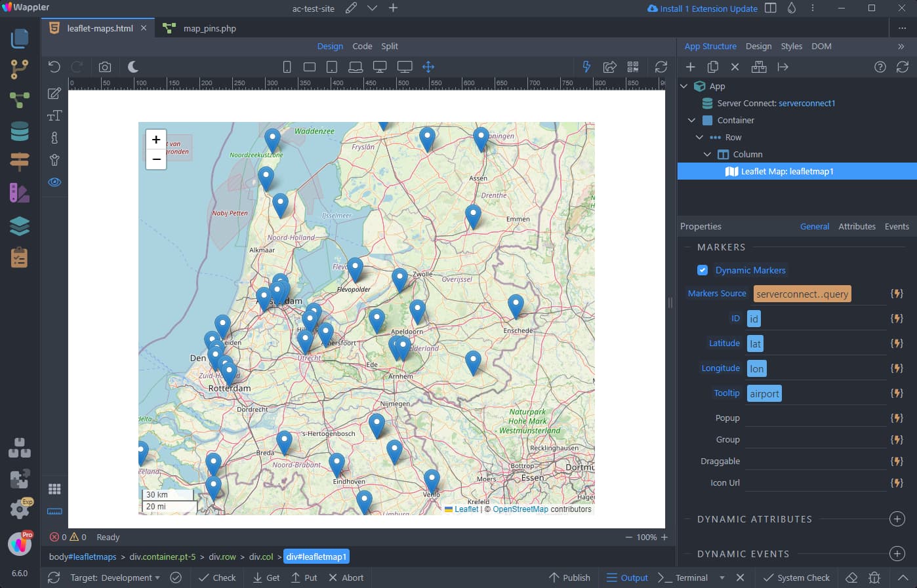This screenshot has width=917, height=588.
Task: Toggle element visibility with the eye icon
Action: pyautogui.click(x=54, y=182)
